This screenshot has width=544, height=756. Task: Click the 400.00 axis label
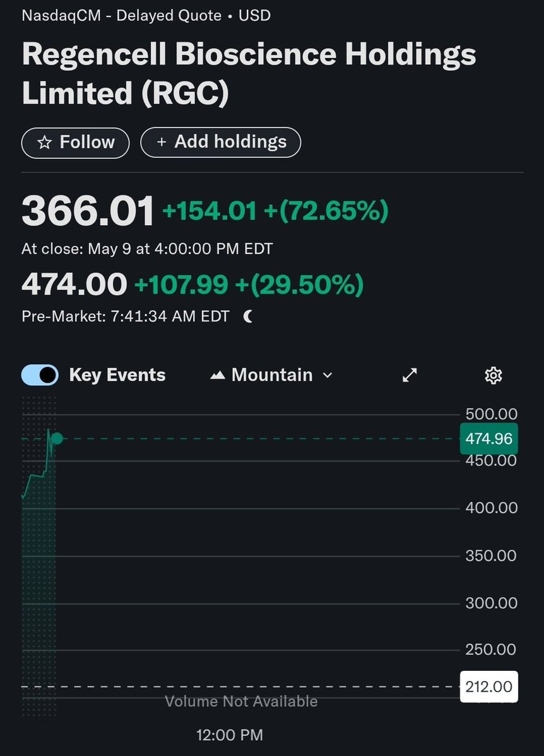[x=492, y=508]
